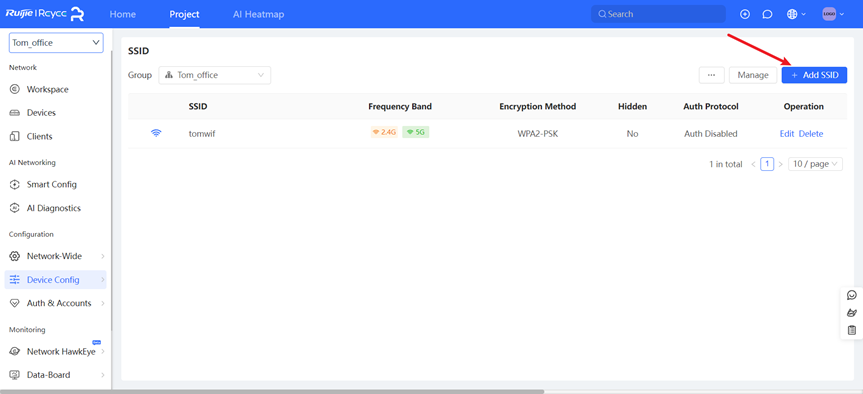Click the user logo avatar
This screenshot has height=394, width=863.
point(833,14)
